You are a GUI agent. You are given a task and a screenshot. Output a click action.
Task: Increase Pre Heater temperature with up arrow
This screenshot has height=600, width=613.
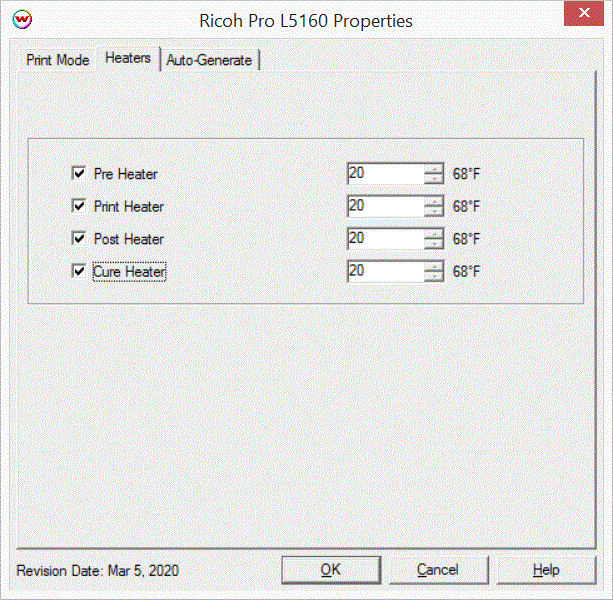pos(434,169)
